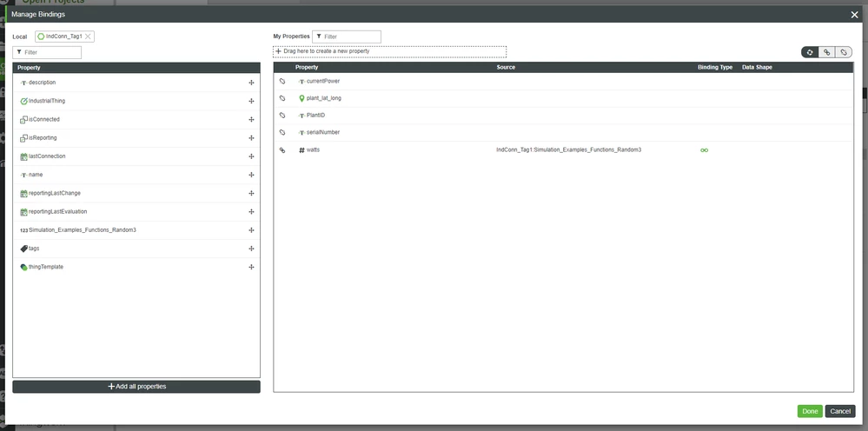Select the name row in Local list
This screenshot has width=868, height=431.
pyautogui.click(x=136, y=175)
